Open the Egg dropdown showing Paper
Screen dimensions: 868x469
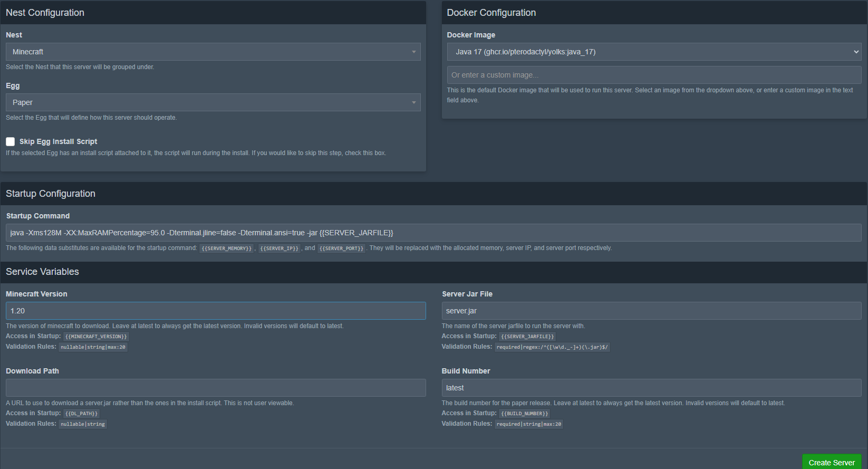[x=213, y=102]
